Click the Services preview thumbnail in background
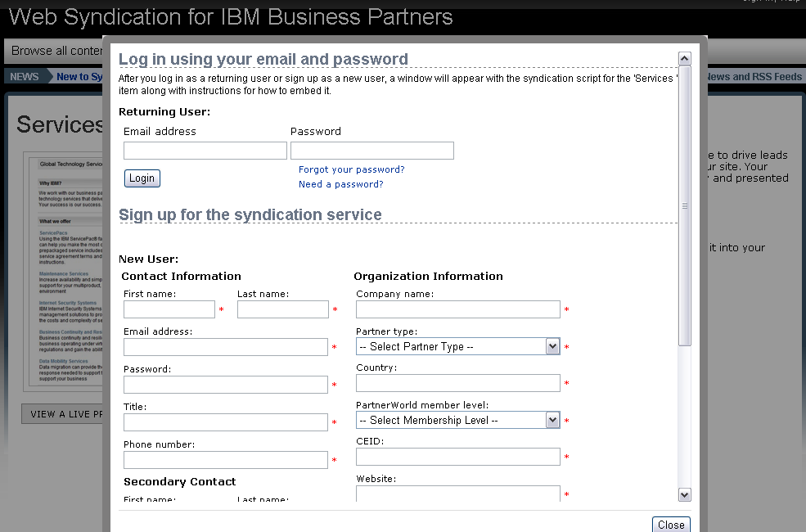Viewport: 806px width, 532px height. point(63,272)
